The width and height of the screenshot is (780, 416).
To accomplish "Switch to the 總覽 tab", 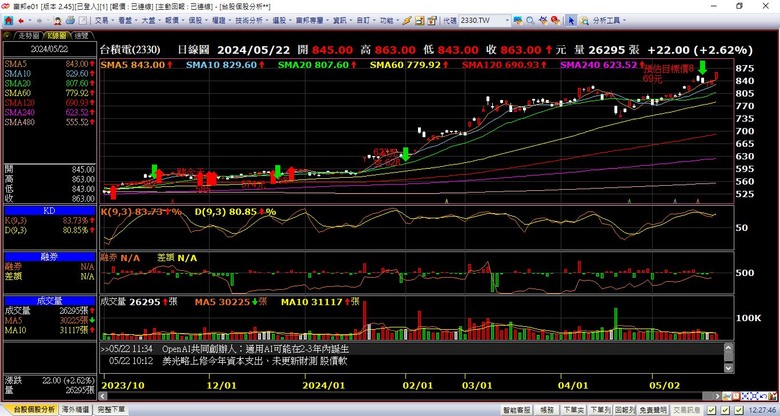I will pyautogui.click(x=80, y=35).
